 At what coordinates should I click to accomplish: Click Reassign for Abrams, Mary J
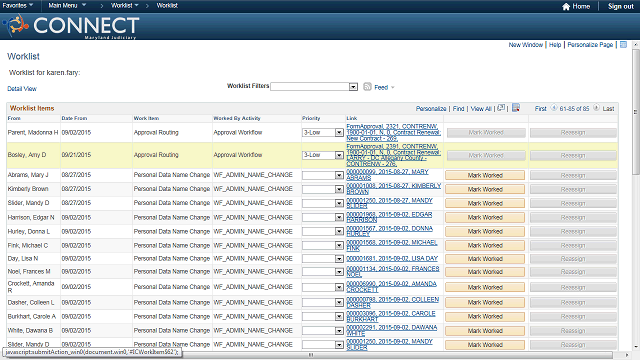[x=573, y=176]
